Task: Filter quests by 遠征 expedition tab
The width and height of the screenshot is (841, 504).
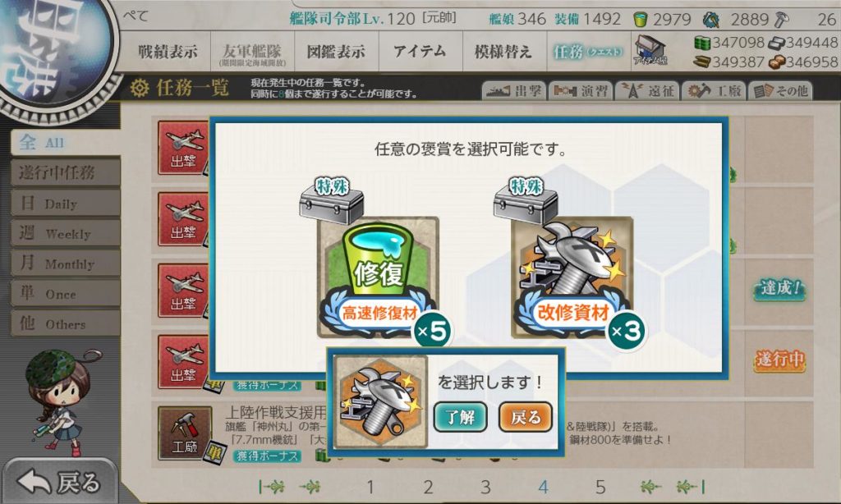Action: pyautogui.click(x=647, y=90)
